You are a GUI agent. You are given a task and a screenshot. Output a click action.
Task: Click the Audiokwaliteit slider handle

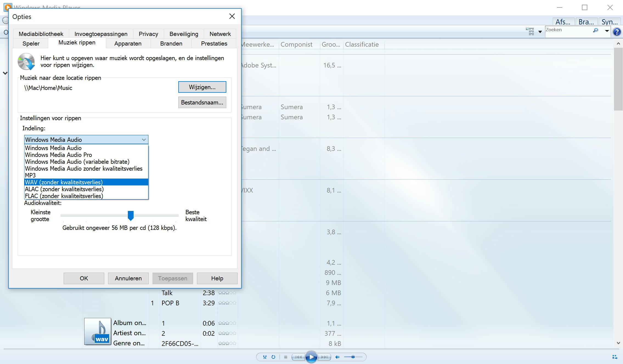pos(131,216)
